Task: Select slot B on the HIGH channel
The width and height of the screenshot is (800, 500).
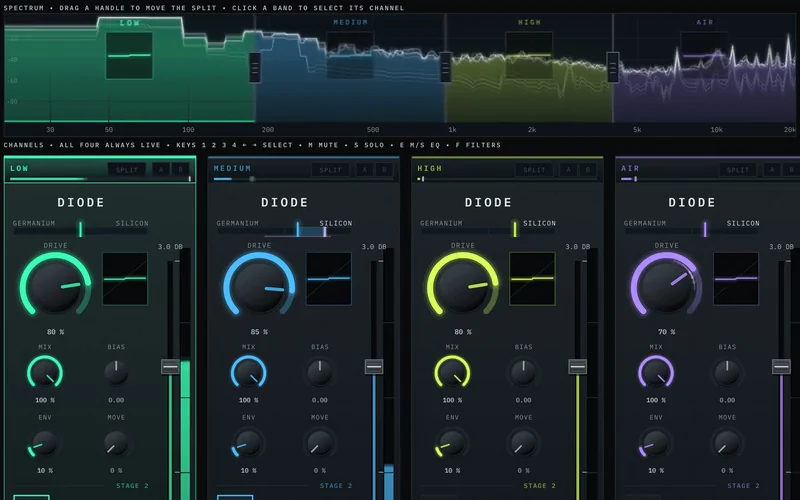Action: point(587,170)
